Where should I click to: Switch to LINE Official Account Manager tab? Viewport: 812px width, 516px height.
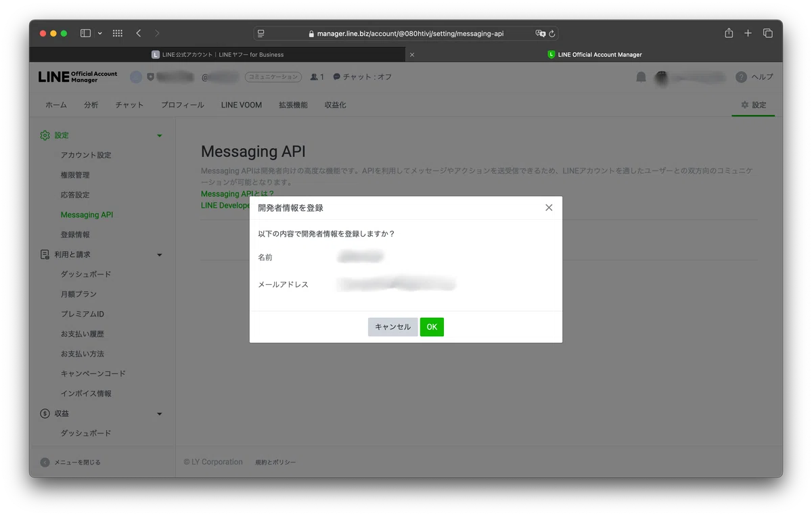tap(594, 55)
